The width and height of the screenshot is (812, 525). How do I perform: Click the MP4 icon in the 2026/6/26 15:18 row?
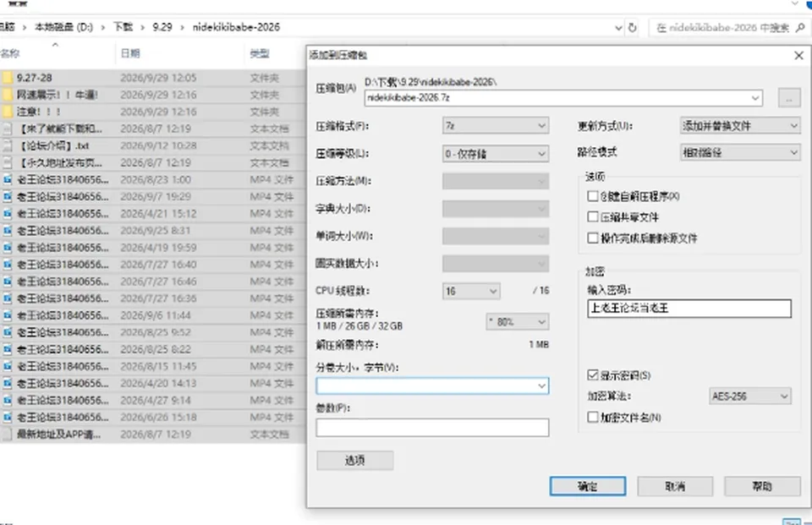tap(8, 418)
